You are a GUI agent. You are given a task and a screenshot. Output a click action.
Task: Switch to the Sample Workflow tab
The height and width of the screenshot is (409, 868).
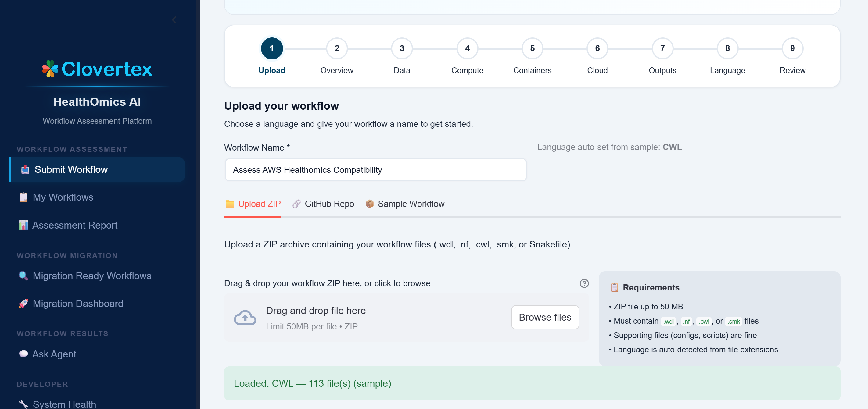pos(405,204)
